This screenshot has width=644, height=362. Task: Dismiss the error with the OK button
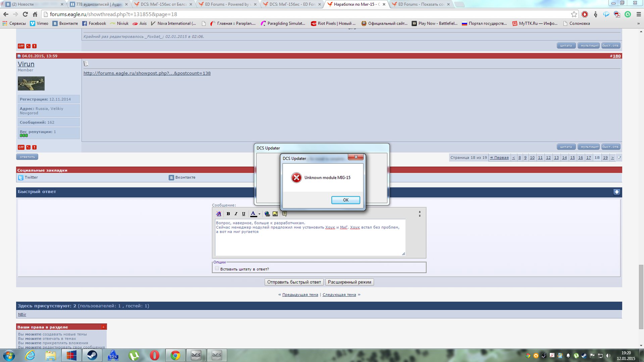[345, 200]
